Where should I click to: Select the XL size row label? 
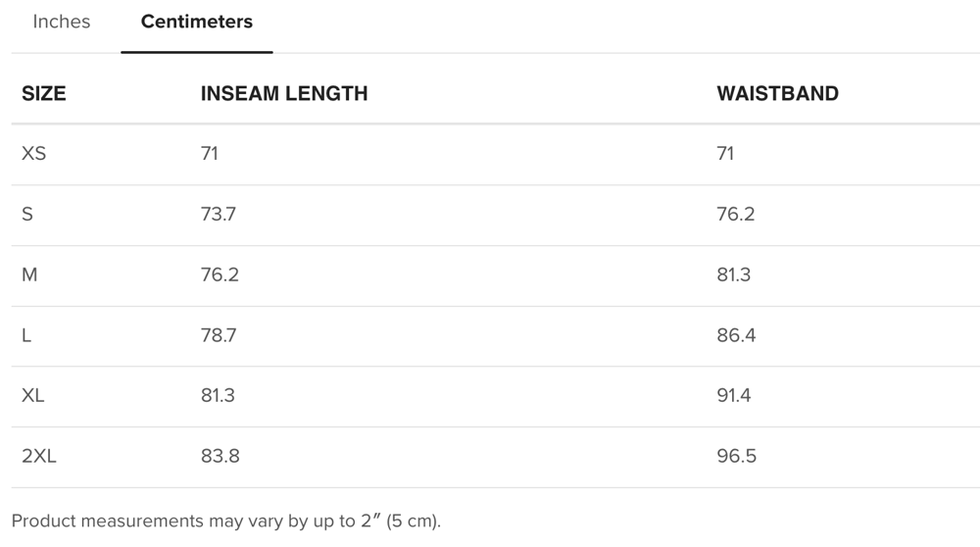point(33,396)
